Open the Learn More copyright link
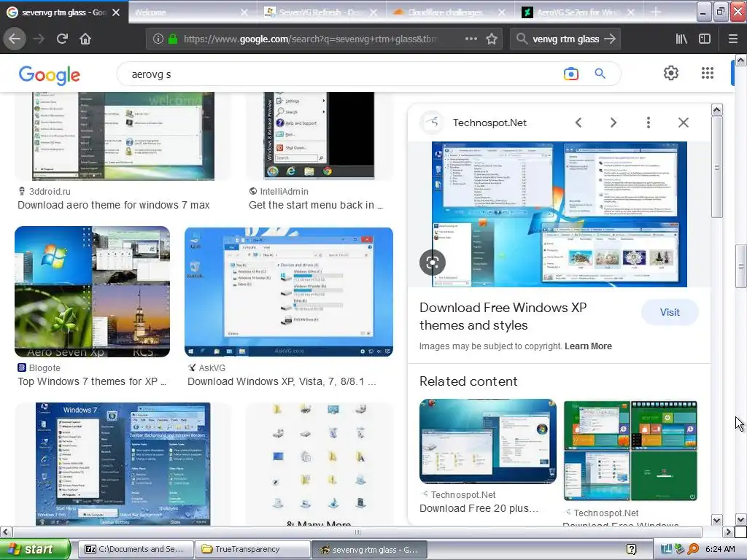747x560 pixels. (x=588, y=346)
